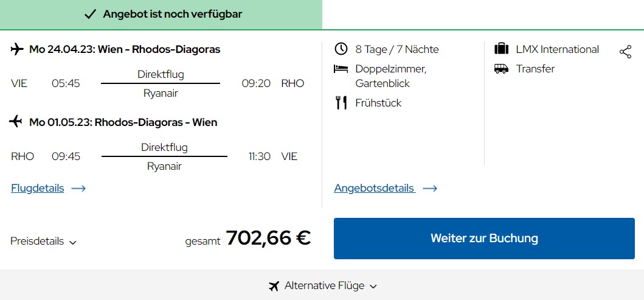Open the Angebotsdetails link
The width and height of the screenshot is (644, 300).
pos(375,188)
